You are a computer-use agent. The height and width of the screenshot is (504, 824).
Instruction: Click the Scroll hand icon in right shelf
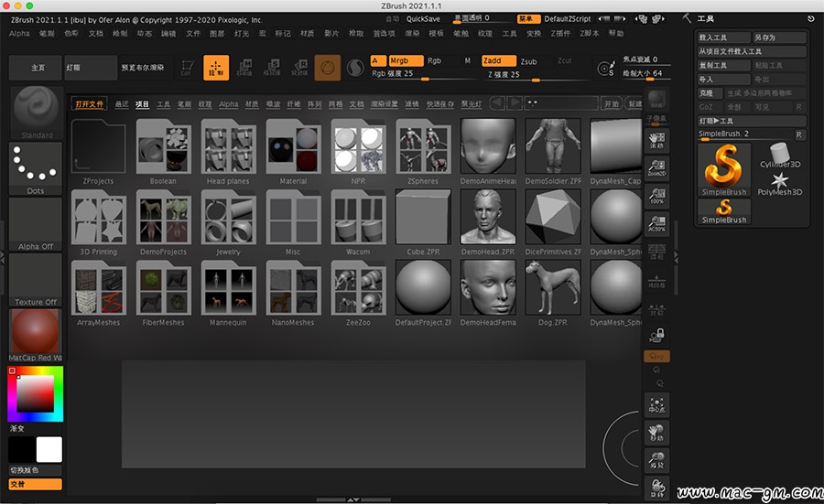pos(656,141)
